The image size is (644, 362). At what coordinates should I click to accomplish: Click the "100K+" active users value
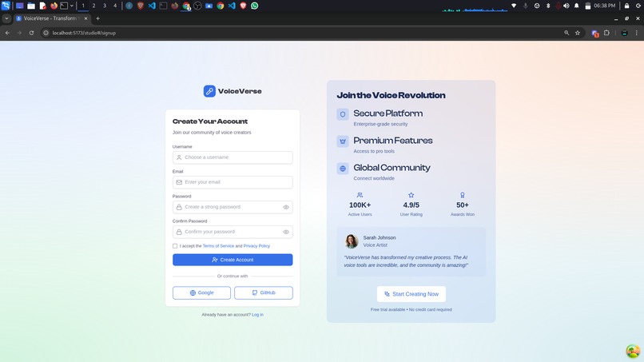[360, 205]
